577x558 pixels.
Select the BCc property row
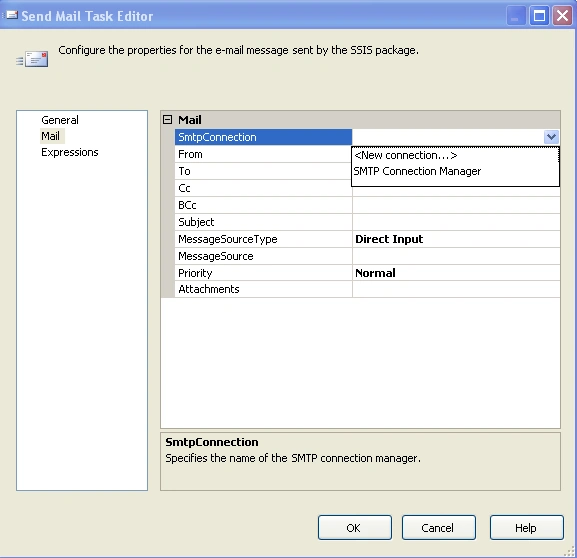[367, 205]
